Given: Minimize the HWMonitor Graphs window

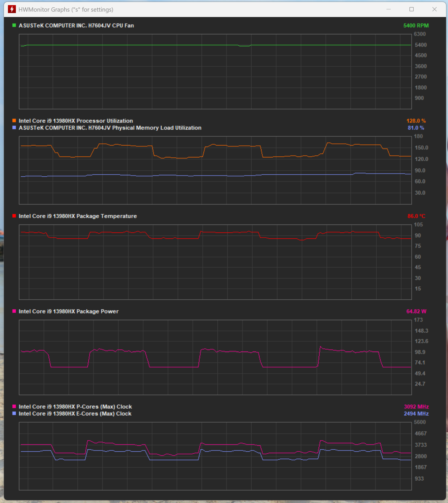Looking at the screenshot, I should click(x=388, y=9).
